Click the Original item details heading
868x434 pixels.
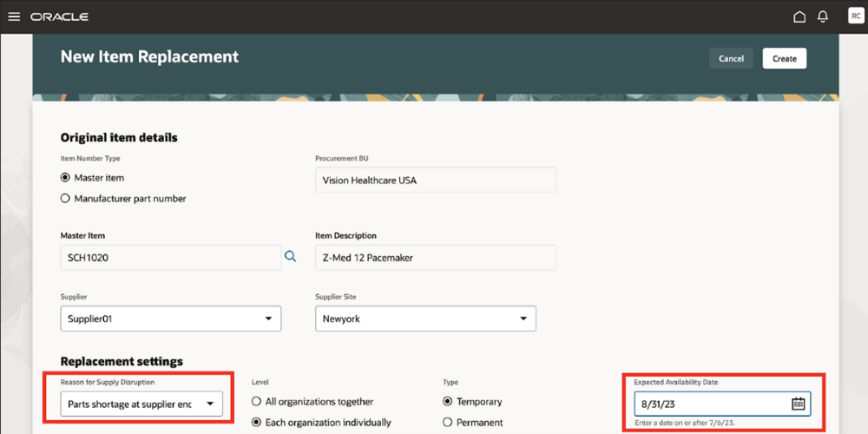(x=119, y=137)
